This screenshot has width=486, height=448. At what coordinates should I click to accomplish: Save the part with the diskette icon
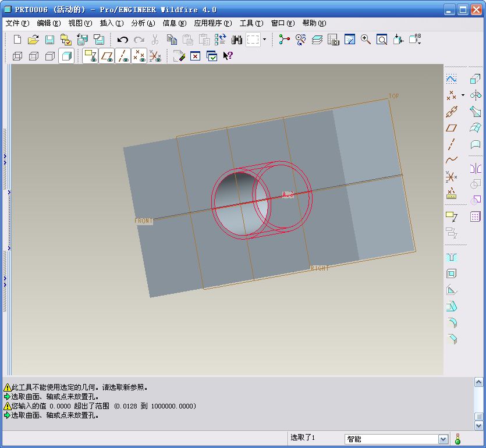tap(49, 40)
